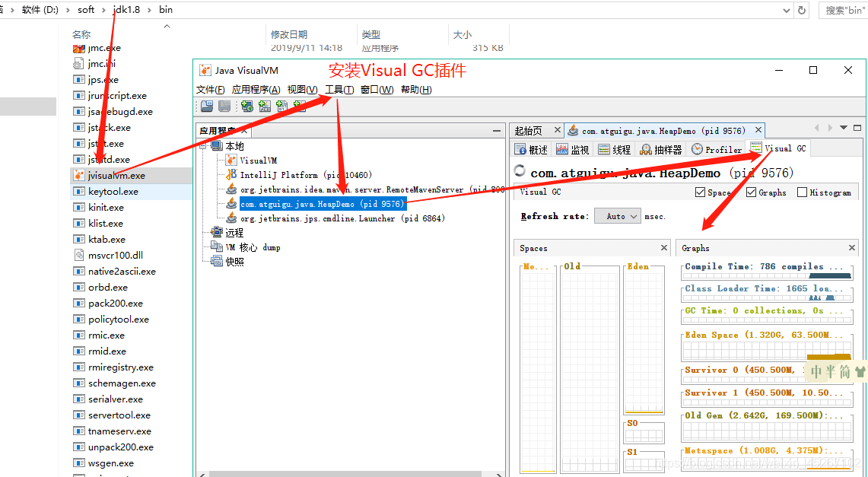
Task: Click the Add Remote Host toolbar icon
Action: point(247,107)
